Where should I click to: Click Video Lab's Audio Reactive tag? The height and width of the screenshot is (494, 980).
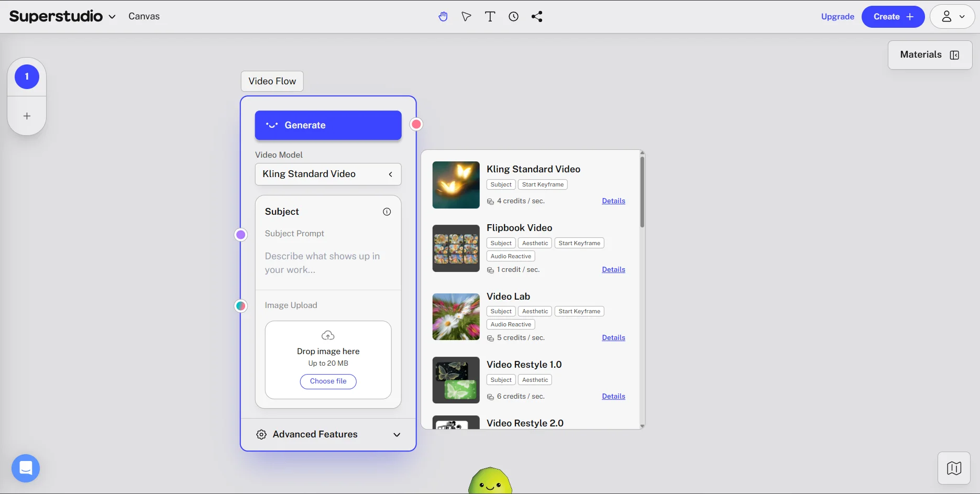tap(511, 324)
